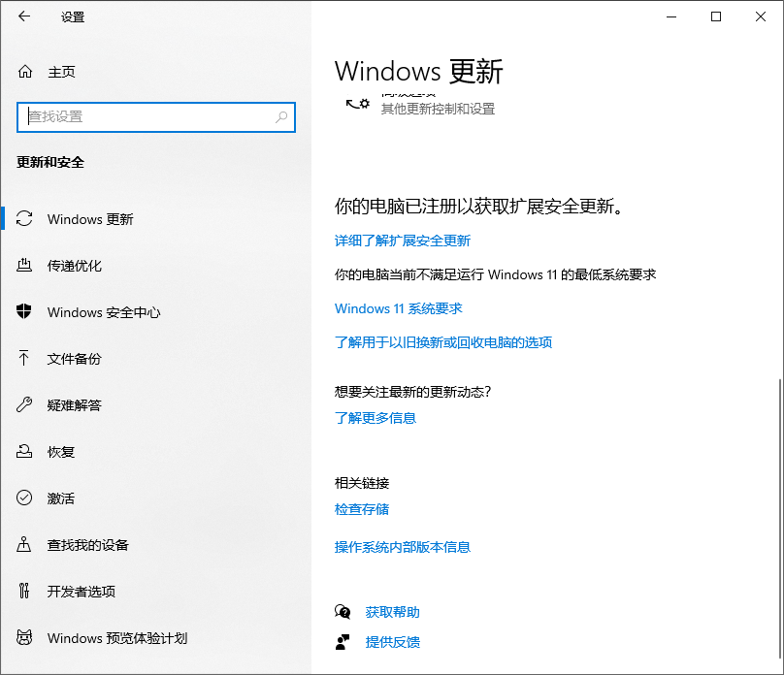Click the 设置 window title
This screenshot has width=784, height=675.
pyautogui.click(x=73, y=17)
